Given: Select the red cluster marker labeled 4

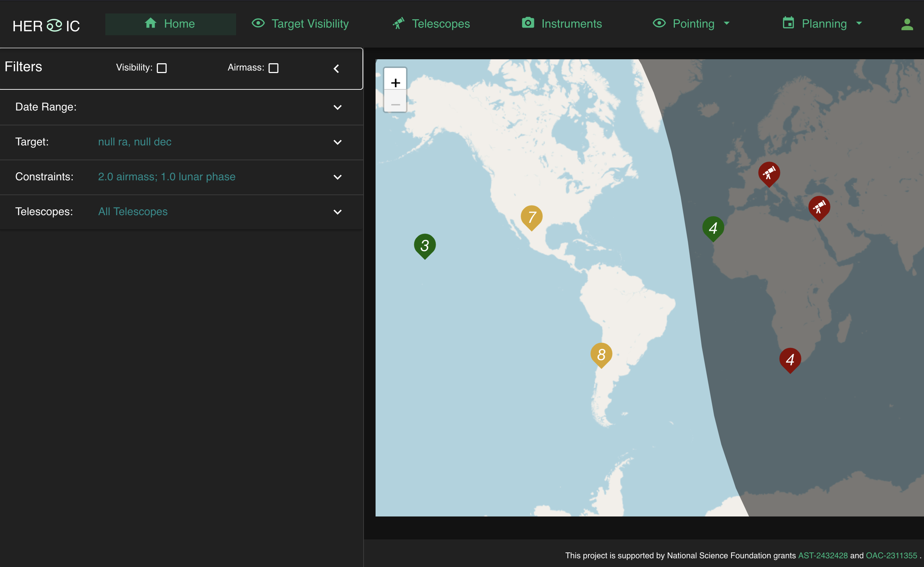Looking at the screenshot, I should [790, 360].
